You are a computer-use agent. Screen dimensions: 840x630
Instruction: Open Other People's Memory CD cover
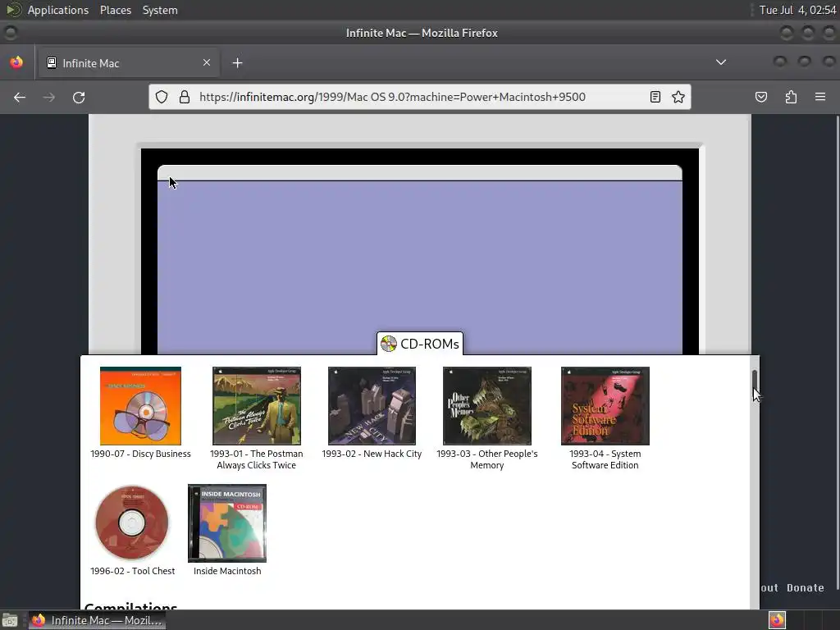[x=487, y=406]
